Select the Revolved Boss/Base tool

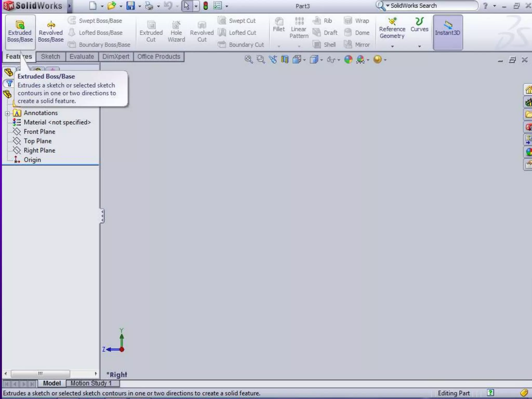tap(51, 32)
